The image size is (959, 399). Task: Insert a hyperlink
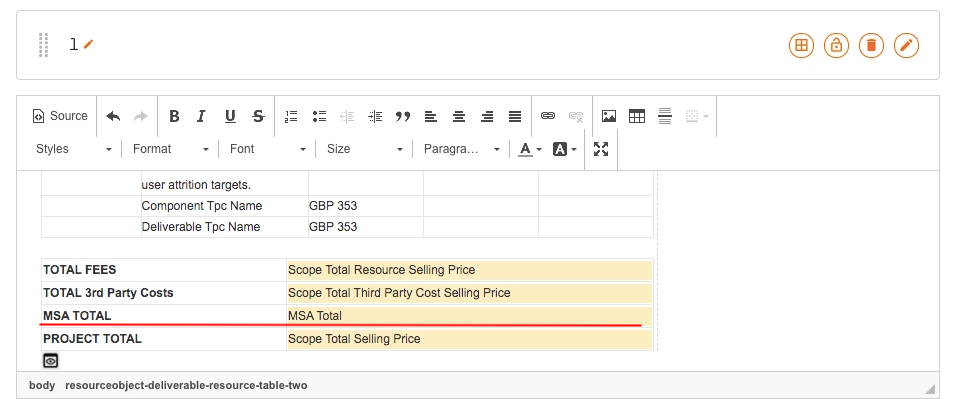click(x=548, y=116)
